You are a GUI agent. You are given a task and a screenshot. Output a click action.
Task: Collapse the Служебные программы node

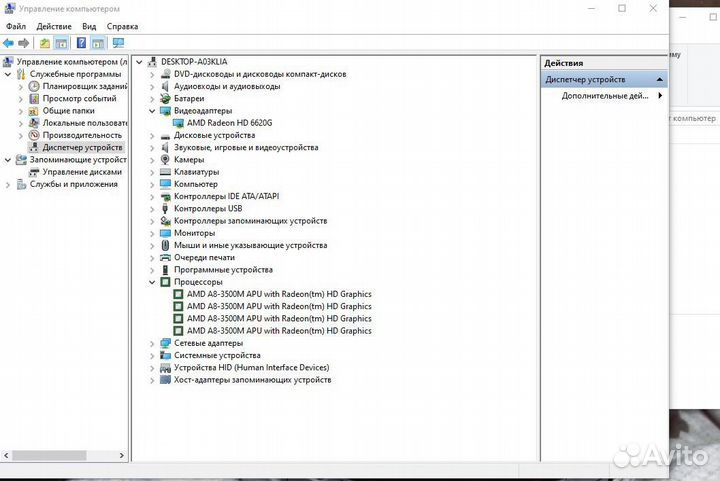(x=8, y=74)
